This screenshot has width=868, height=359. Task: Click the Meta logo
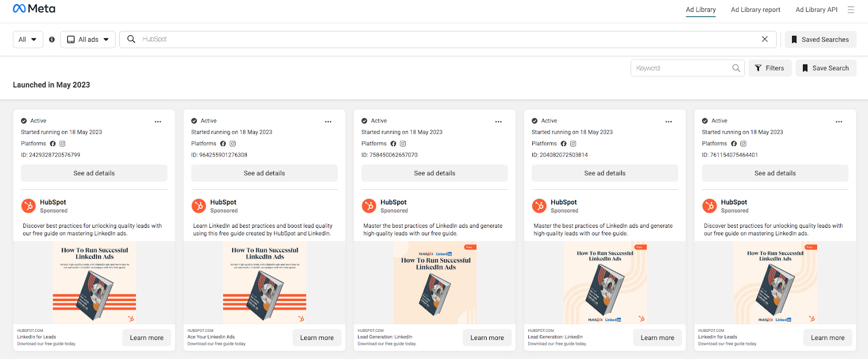pos(34,9)
